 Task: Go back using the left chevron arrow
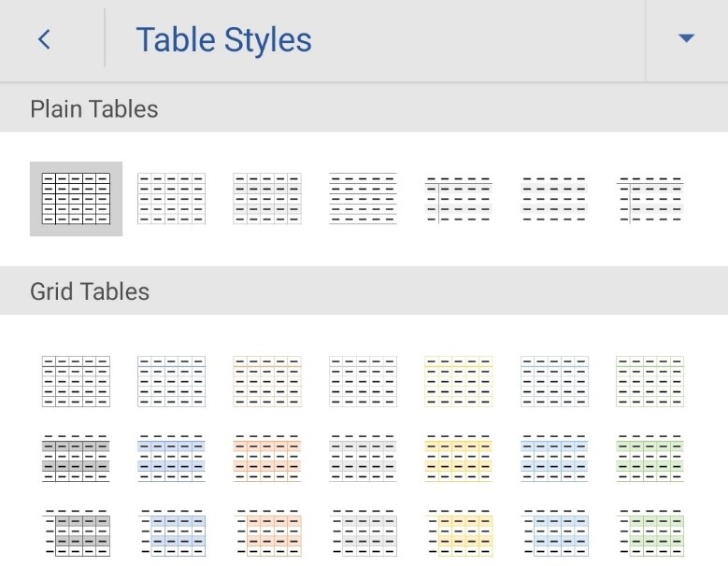(x=44, y=39)
